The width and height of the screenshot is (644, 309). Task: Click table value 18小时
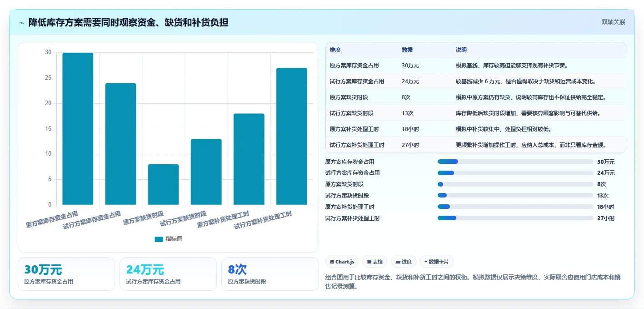coord(410,129)
